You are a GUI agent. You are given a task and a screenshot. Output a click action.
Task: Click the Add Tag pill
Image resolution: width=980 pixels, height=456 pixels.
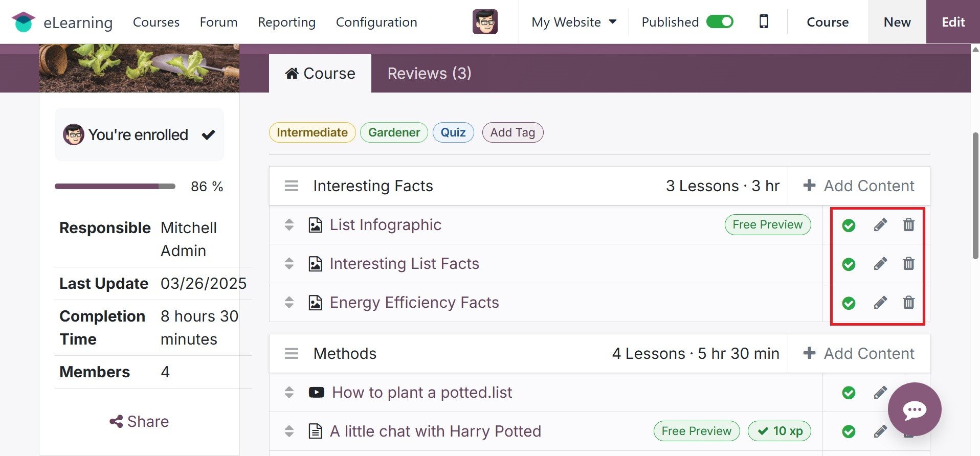tap(513, 132)
